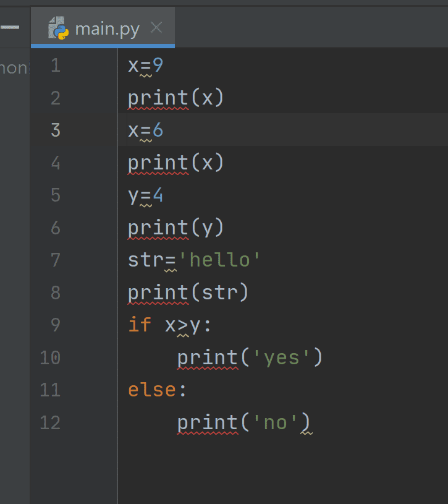The height and width of the screenshot is (504, 448).
Task: Click the print(x) statement on line 2
Action: click(x=175, y=98)
